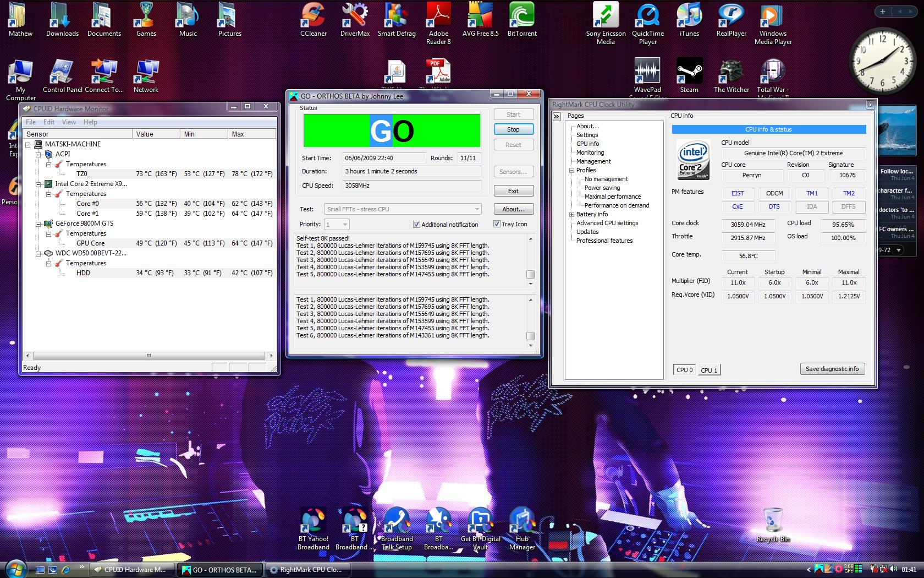The height and width of the screenshot is (578, 924).
Task: Open the Windows Start orb
Action: click(x=15, y=569)
